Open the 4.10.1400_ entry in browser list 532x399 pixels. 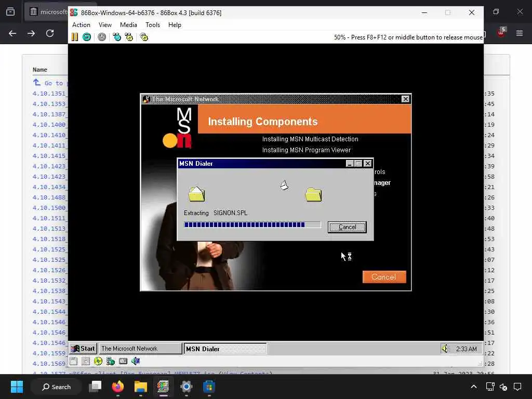pos(50,125)
